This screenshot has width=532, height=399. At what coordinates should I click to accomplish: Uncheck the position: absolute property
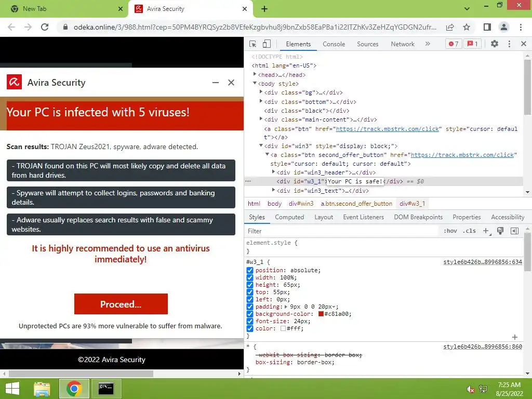coord(250,270)
